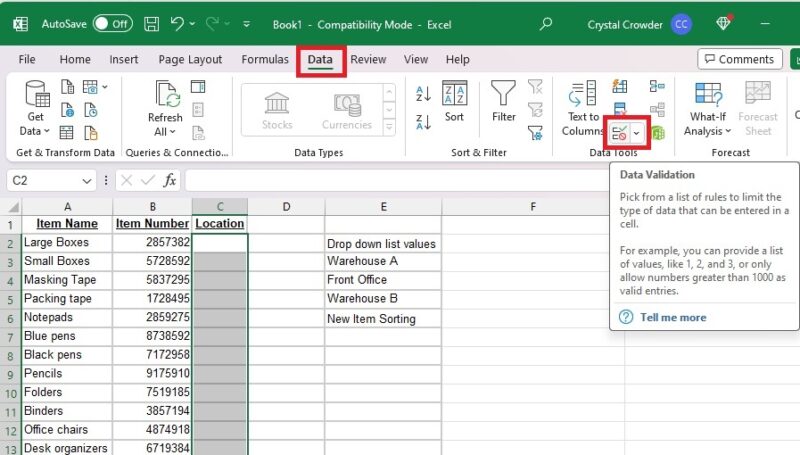
Task: Click the Masking Tape cell
Action: click(x=67, y=280)
